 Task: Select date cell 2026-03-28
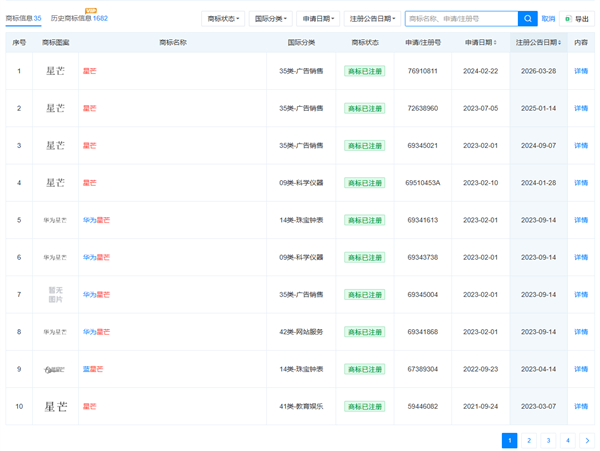(538, 71)
